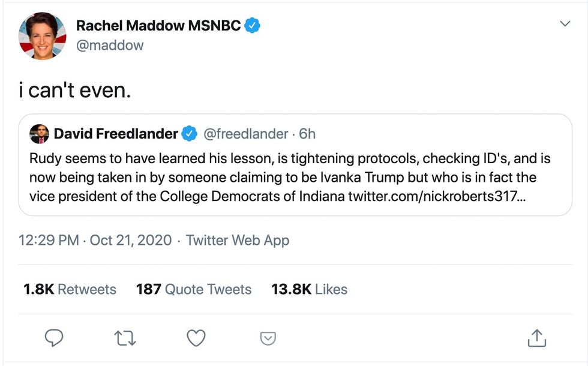
Task: Click the 12:29 PM · Oct 21, 2020 timestamp
Action: [x=95, y=241]
